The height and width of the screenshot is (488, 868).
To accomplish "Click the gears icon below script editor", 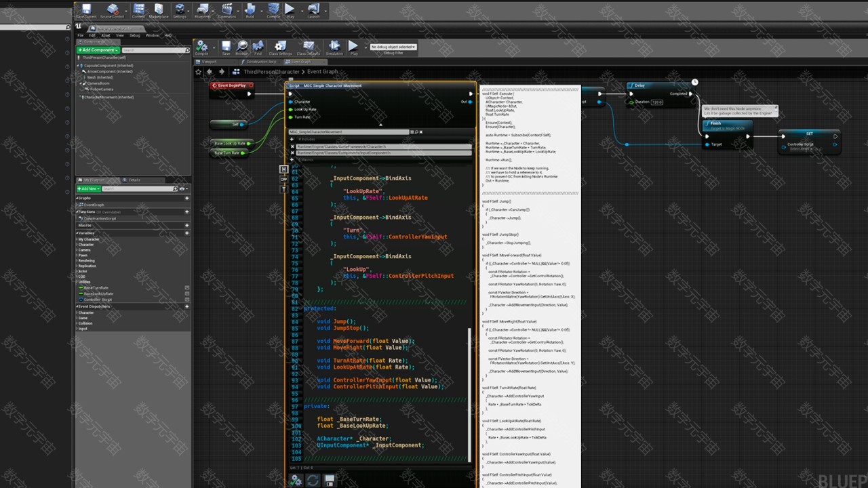I will (296, 480).
